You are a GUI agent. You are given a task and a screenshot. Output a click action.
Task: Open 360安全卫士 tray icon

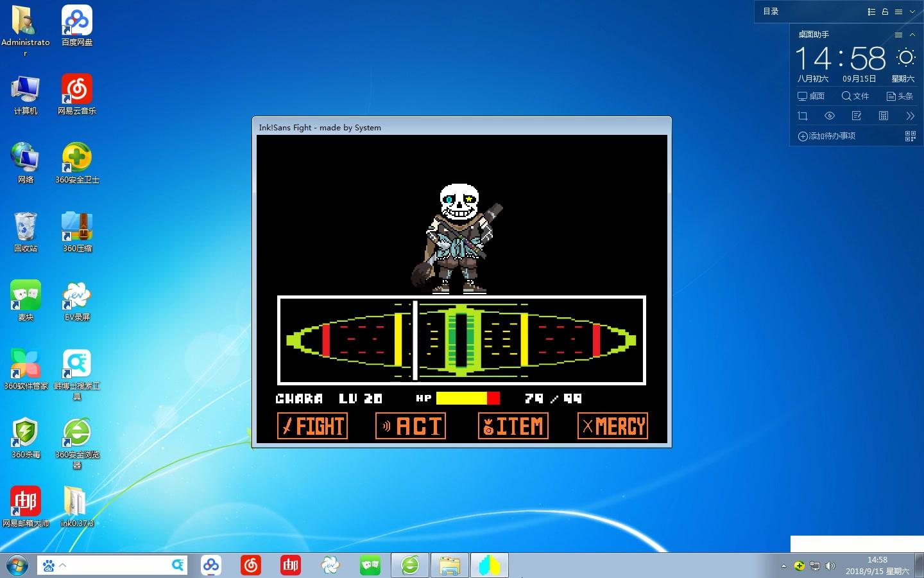click(x=800, y=566)
